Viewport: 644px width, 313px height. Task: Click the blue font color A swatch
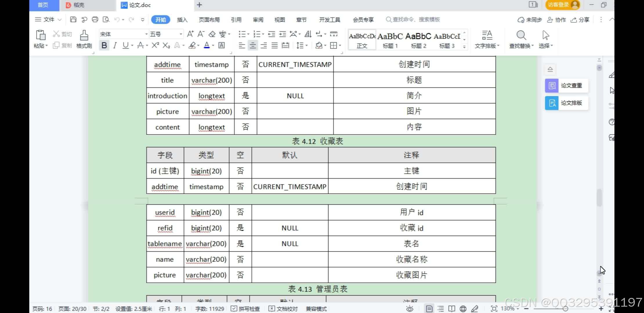[207, 45]
